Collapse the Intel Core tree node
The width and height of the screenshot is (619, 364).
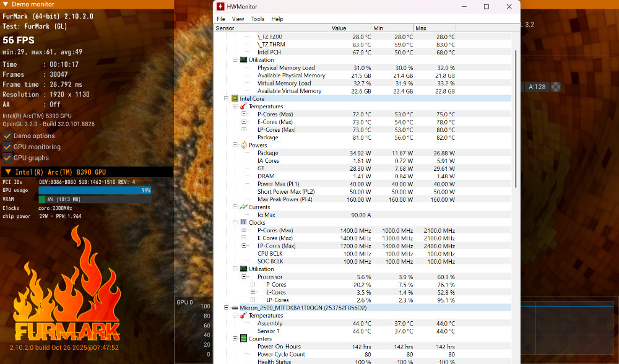click(x=226, y=98)
